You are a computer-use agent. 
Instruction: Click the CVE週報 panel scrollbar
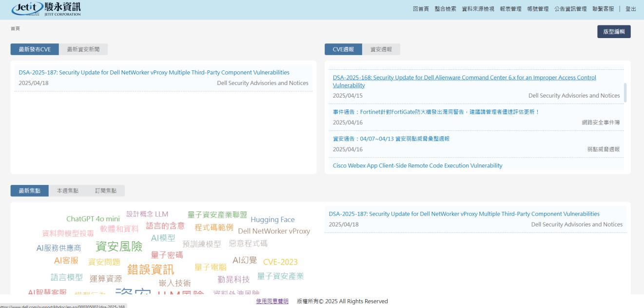(x=625, y=92)
